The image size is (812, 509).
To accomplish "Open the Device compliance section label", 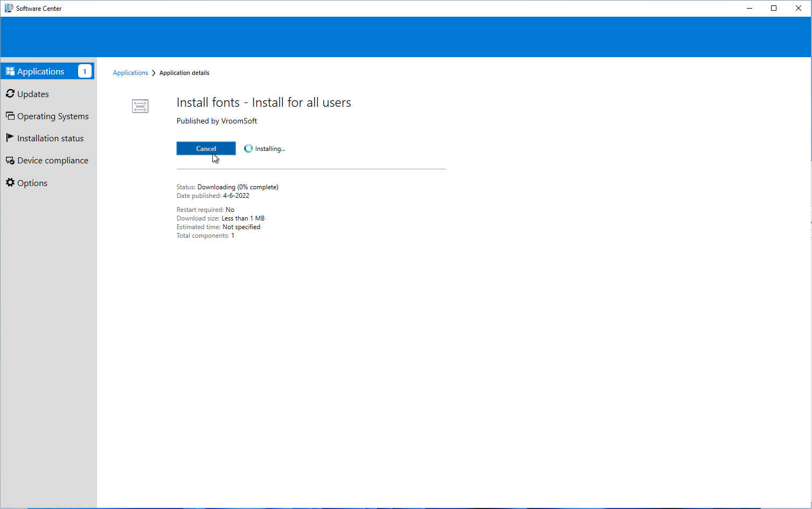I will tap(52, 161).
